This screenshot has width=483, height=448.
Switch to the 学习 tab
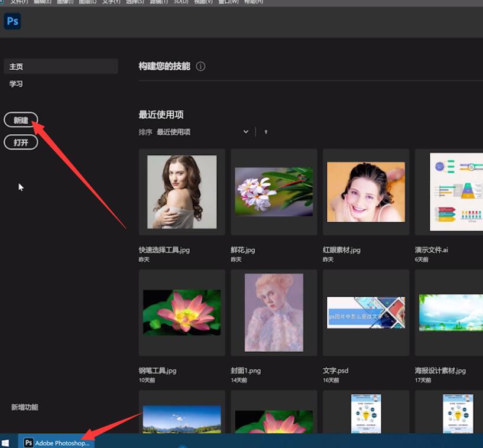coord(16,84)
